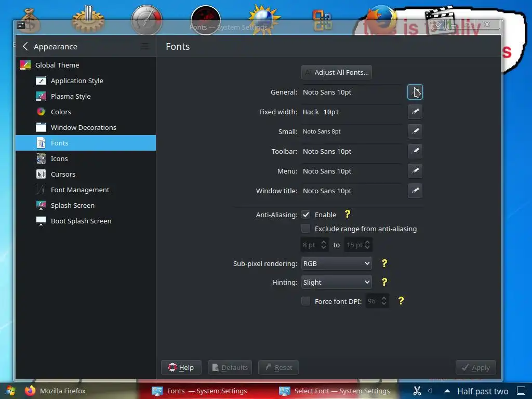This screenshot has height=399, width=532.
Task: Show help for Anti-Aliasing Enable
Action: [x=348, y=214]
